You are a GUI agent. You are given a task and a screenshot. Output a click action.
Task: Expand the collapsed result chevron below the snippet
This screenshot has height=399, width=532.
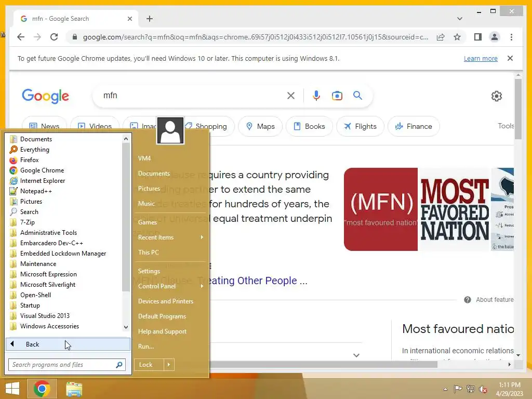click(356, 355)
